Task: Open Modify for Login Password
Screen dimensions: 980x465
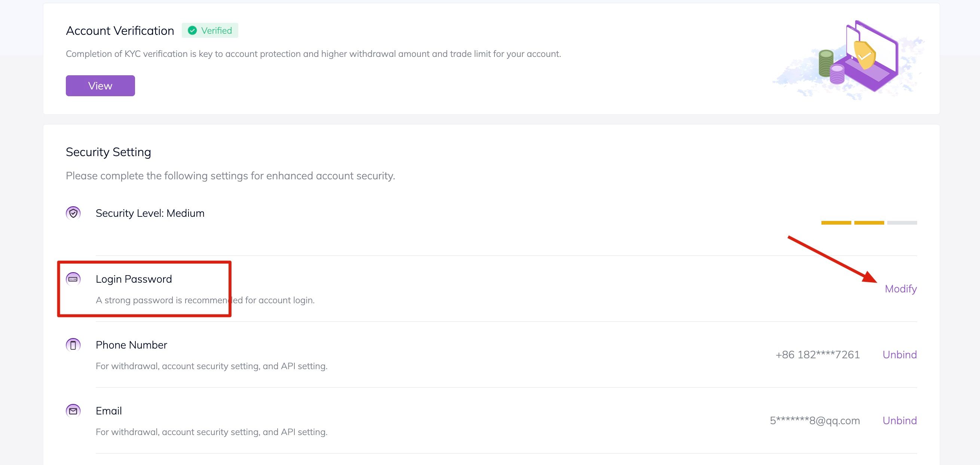Action: (900, 289)
